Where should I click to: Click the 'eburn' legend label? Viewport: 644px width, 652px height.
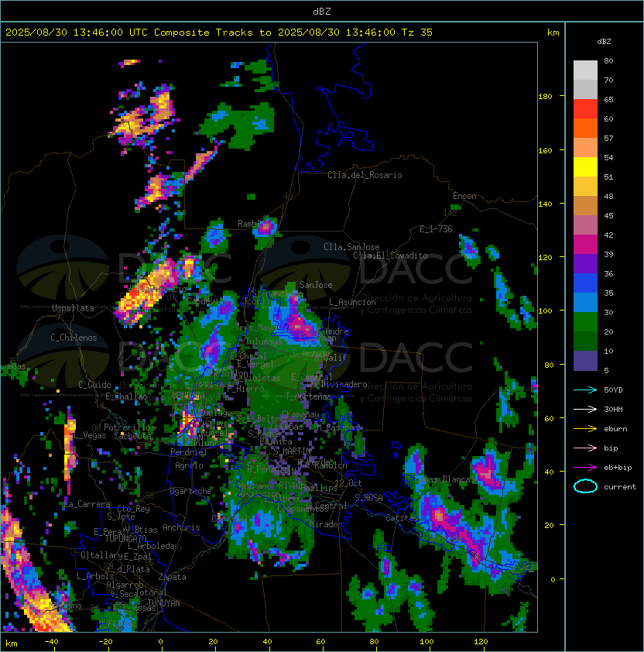pyautogui.click(x=615, y=429)
